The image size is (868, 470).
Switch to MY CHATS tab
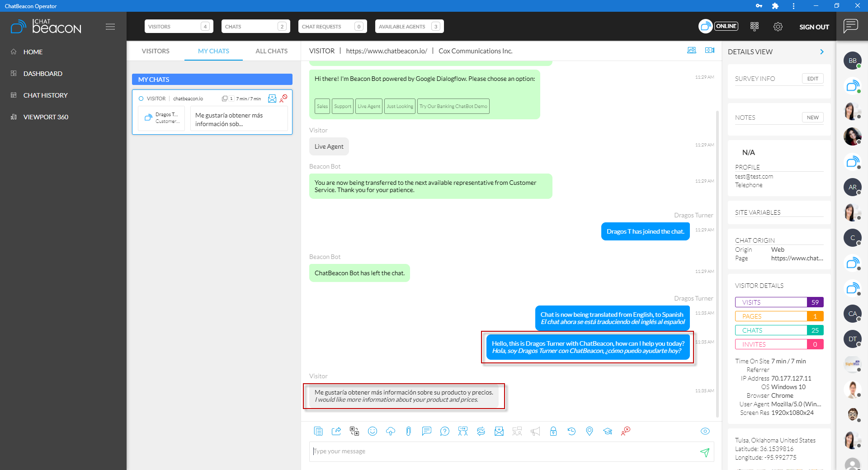pyautogui.click(x=213, y=51)
